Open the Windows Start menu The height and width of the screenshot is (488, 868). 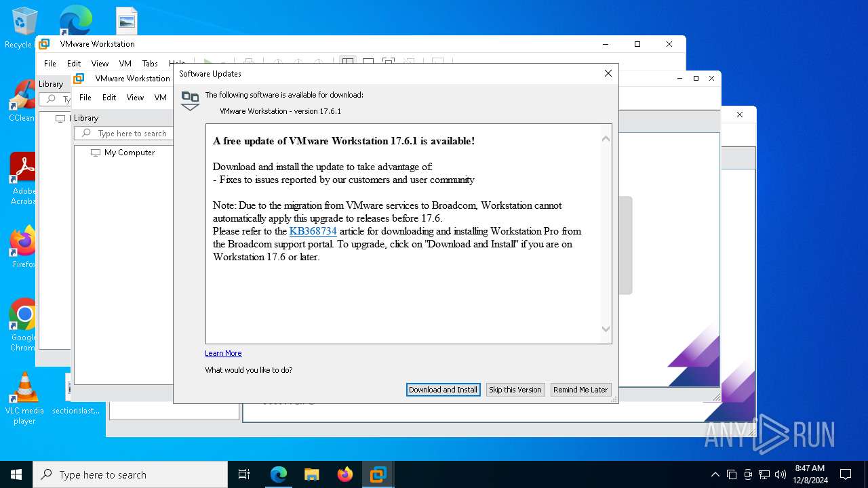[x=16, y=474]
